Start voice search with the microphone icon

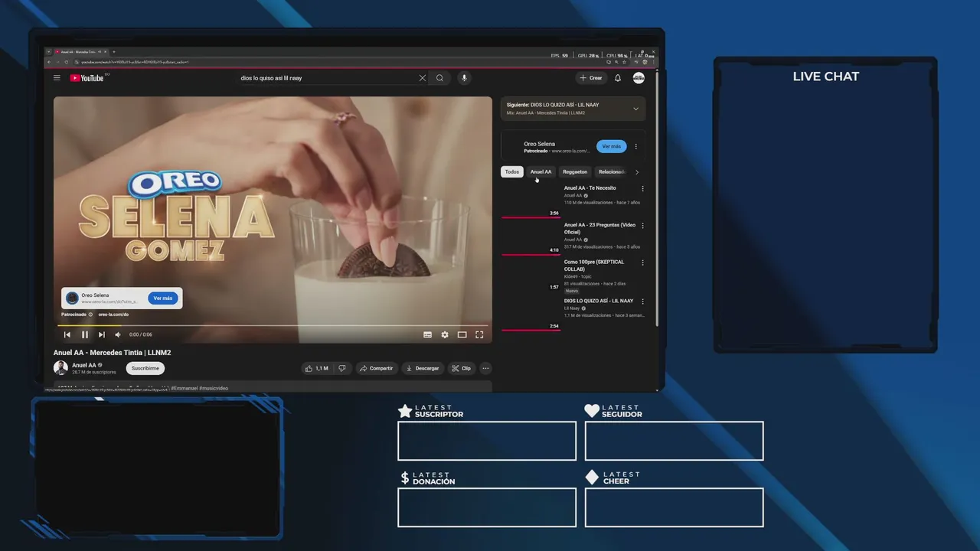coord(463,78)
